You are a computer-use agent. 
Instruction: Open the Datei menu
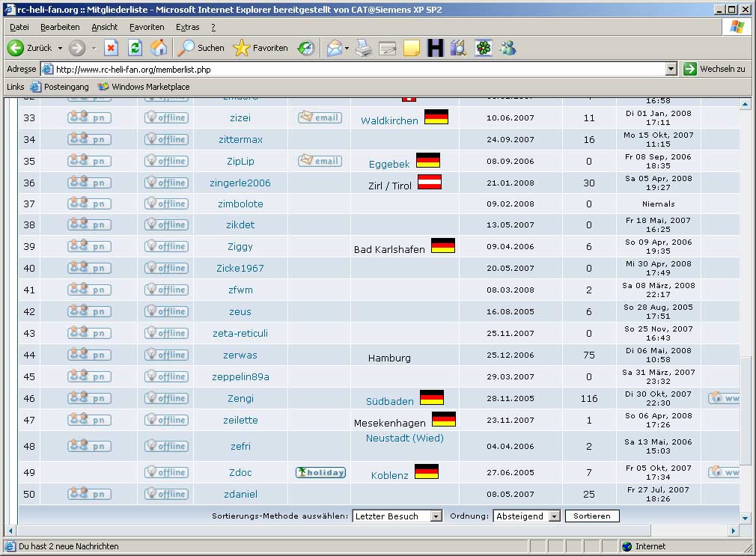tap(19, 26)
